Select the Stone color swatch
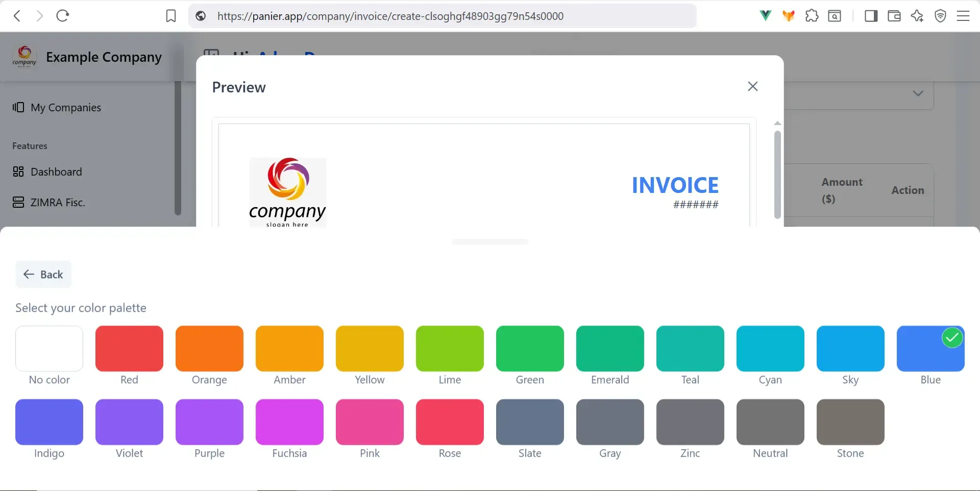 pyautogui.click(x=851, y=422)
